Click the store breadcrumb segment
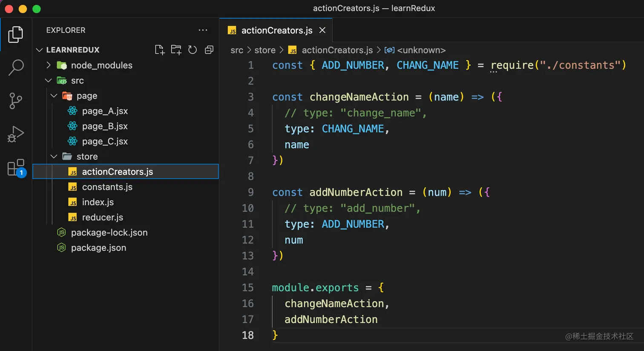 [x=265, y=50]
